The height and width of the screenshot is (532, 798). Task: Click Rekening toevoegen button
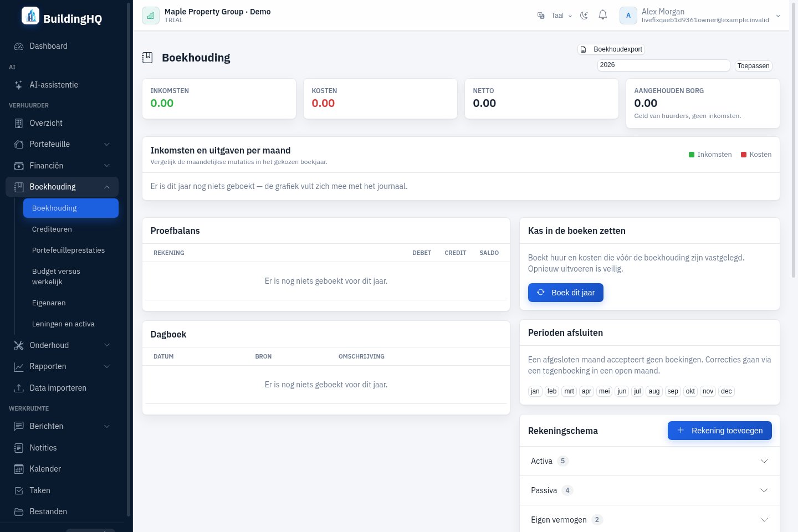(720, 431)
